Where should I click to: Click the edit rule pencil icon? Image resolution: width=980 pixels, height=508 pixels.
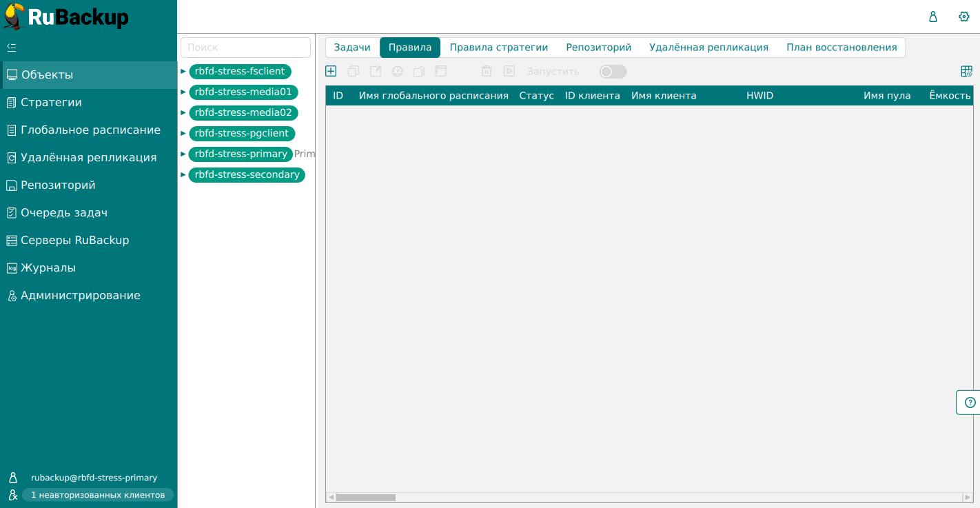pos(376,71)
